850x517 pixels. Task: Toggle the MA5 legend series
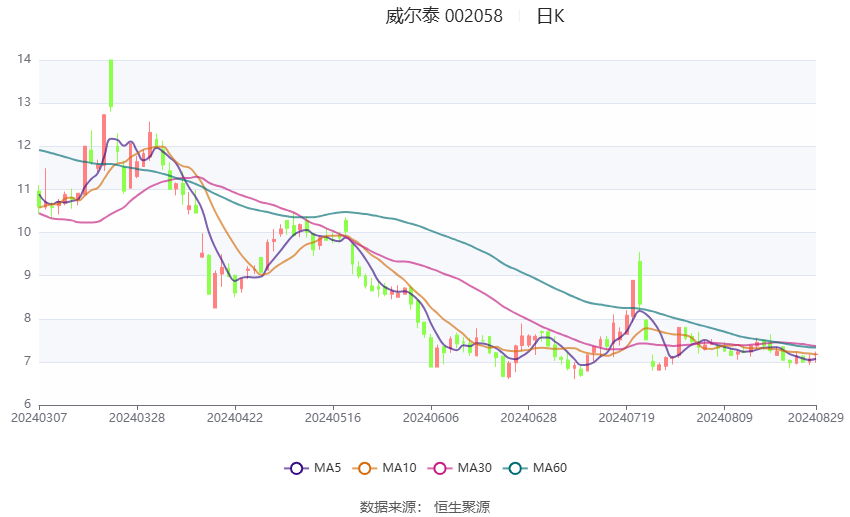pyautogui.click(x=313, y=468)
